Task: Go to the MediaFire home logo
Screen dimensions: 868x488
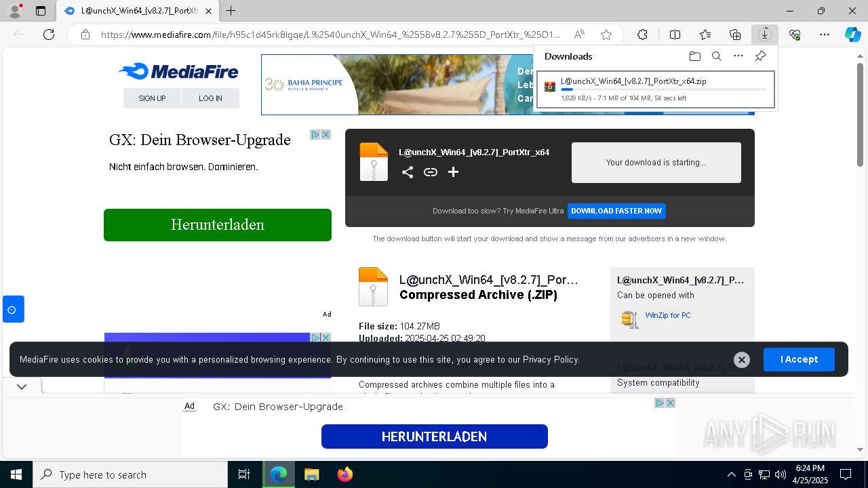Action: [x=178, y=71]
